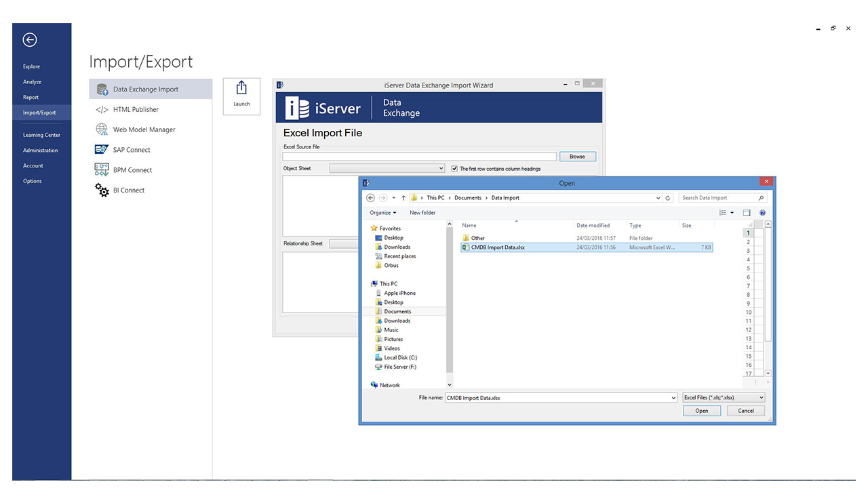Sort files by Date modified column
The height and width of the screenshot is (503, 868).
coord(593,225)
